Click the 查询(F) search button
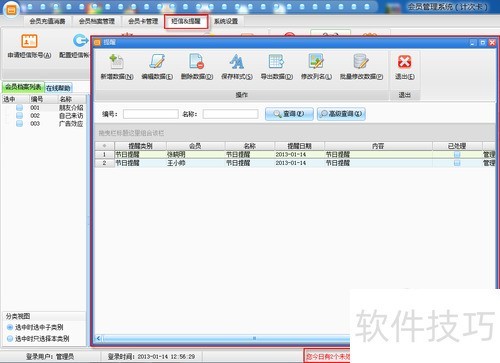500x363 pixels. [289, 114]
